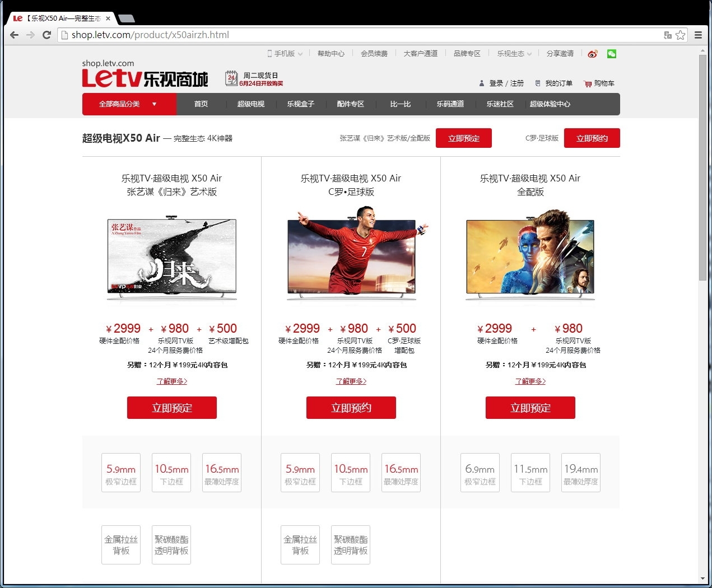Click the 登录 login link
Image resolution: width=712 pixels, height=588 pixels.
(x=496, y=83)
